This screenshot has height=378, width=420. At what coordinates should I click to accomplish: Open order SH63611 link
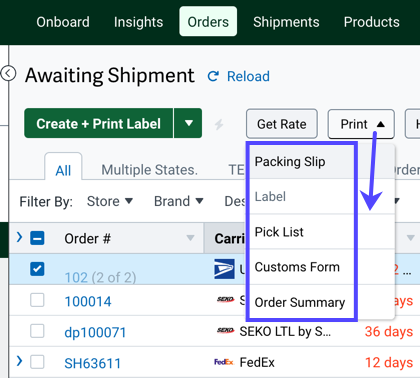(x=92, y=363)
